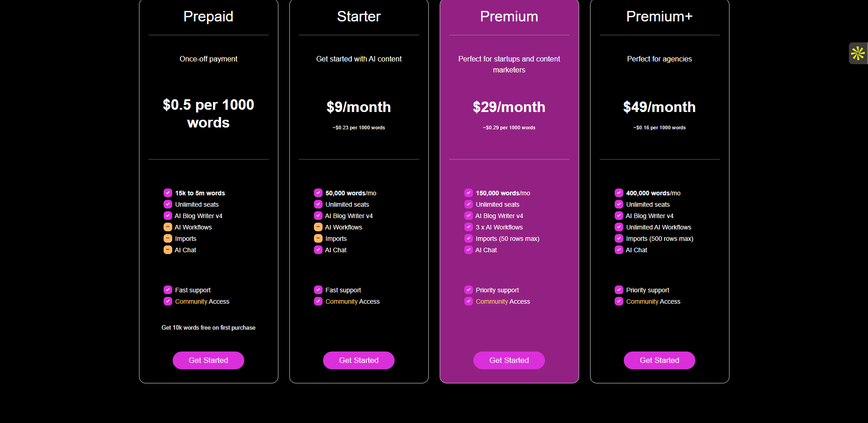Visit Community Access link in Premium+ card
This screenshot has height=423, width=868.
653,301
